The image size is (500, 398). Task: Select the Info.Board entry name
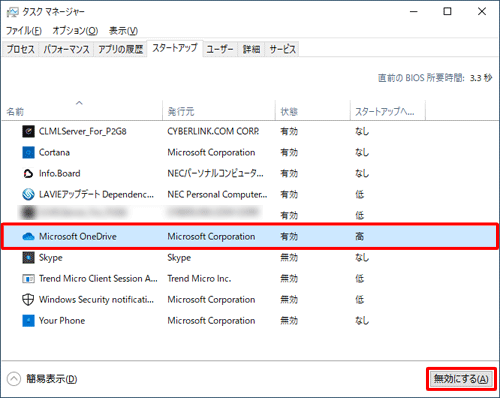click(60, 173)
